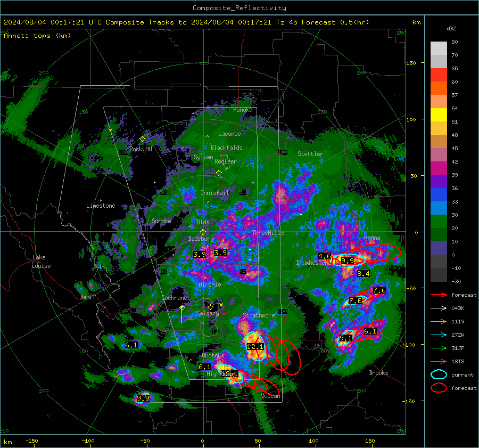Click the Cochrane town label
Image resolution: width=479 pixels, height=448 pixels.
[174, 298]
